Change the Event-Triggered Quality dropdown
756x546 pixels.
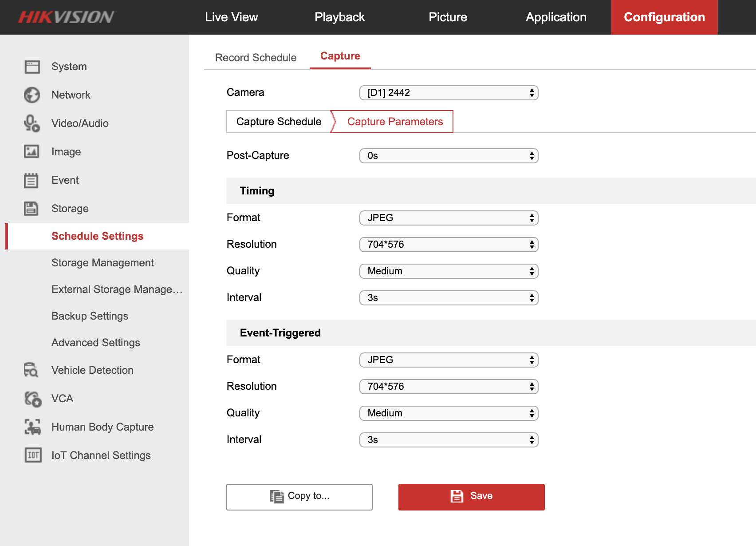(x=449, y=413)
